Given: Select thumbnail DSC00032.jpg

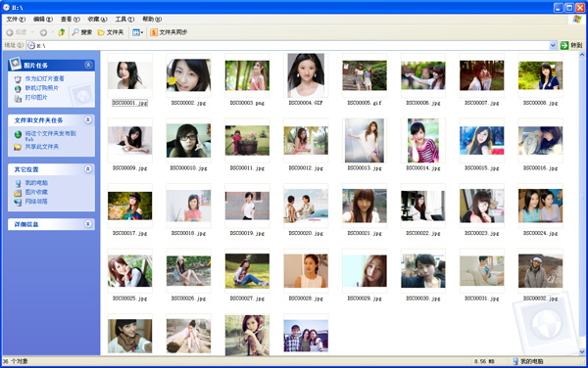Looking at the screenshot, I should (540, 271).
